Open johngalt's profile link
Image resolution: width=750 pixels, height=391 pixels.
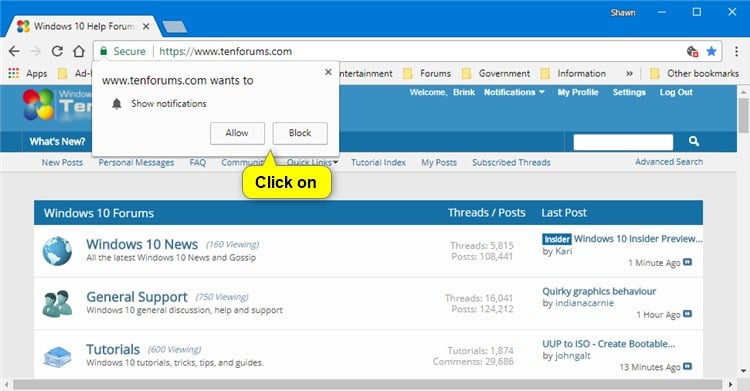(x=573, y=356)
